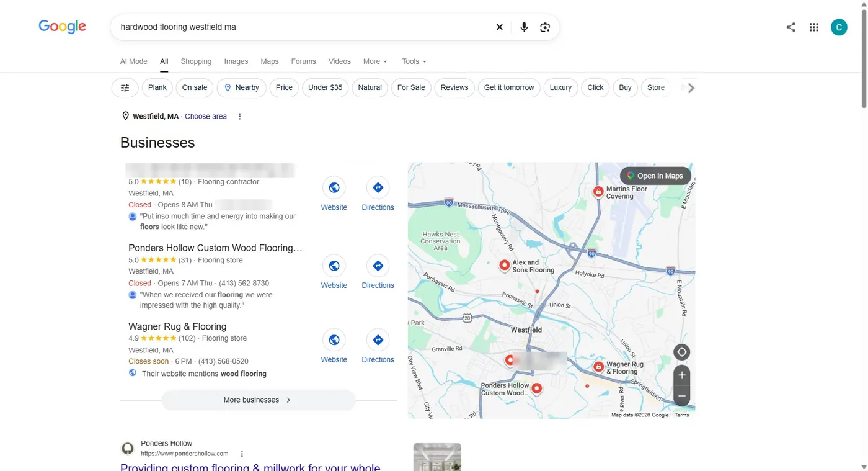This screenshot has height=471, width=868.
Task: Click the Ponders Hollow site favicon
Action: coord(128,448)
